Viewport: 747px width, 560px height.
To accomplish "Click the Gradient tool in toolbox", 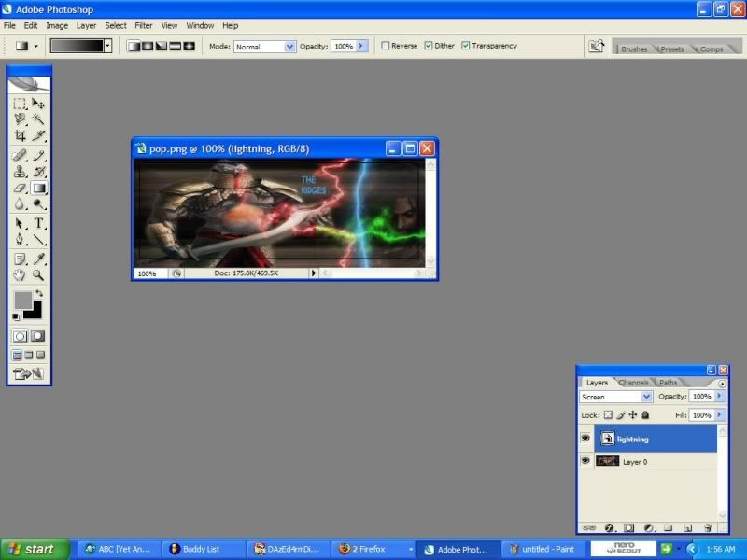I will [38, 189].
